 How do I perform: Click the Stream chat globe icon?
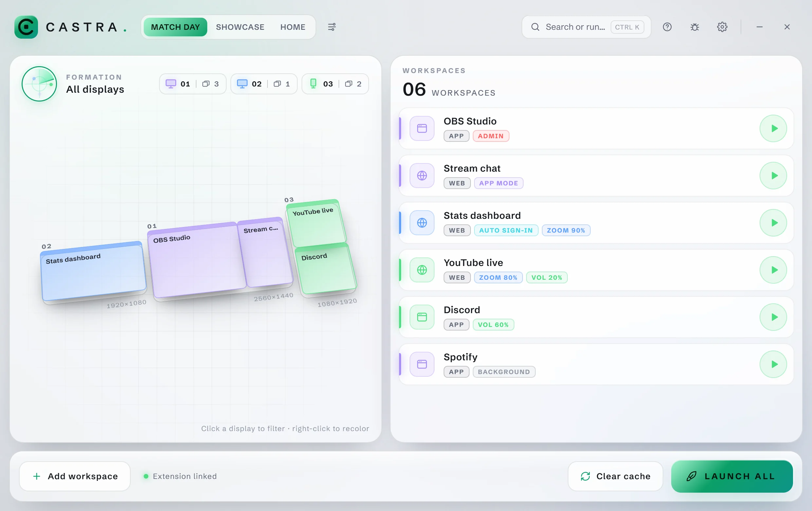422,176
